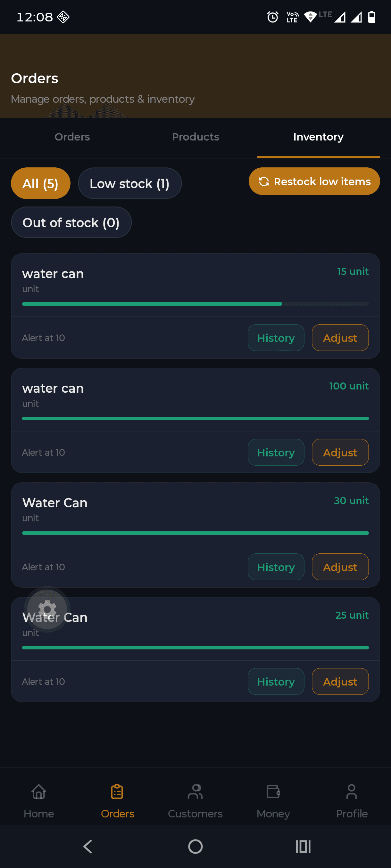This screenshot has width=391, height=868.
Task: Select the Out of stock (0) filter
Action: pyautogui.click(x=71, y=222)
